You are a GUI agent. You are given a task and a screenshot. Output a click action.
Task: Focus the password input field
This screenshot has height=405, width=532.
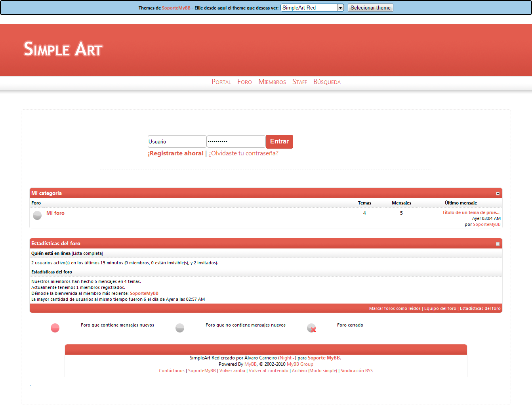click(x=236, y=141)
